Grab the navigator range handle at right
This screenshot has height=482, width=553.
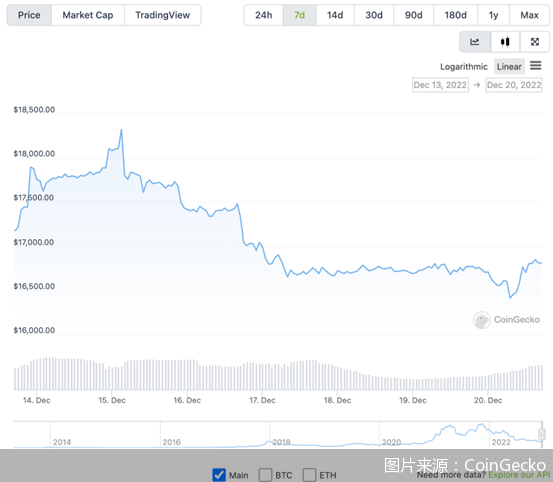542,434
